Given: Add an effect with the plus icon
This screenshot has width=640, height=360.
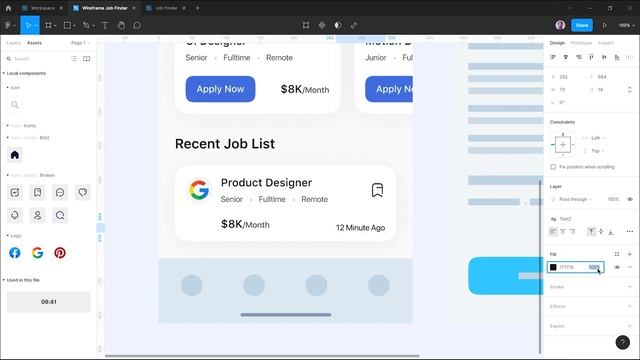Looking at the screenshot, I should 630,306.
